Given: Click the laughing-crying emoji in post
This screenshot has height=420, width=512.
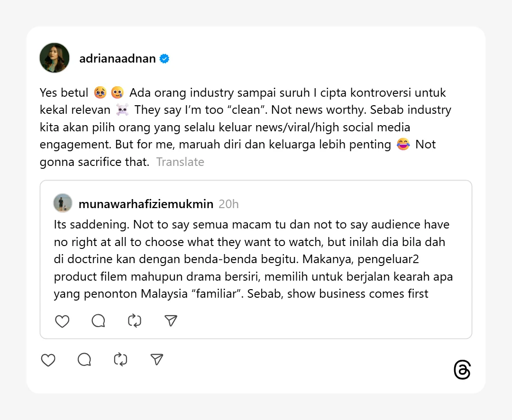Looking at the screenshot, I should [403, 145].
